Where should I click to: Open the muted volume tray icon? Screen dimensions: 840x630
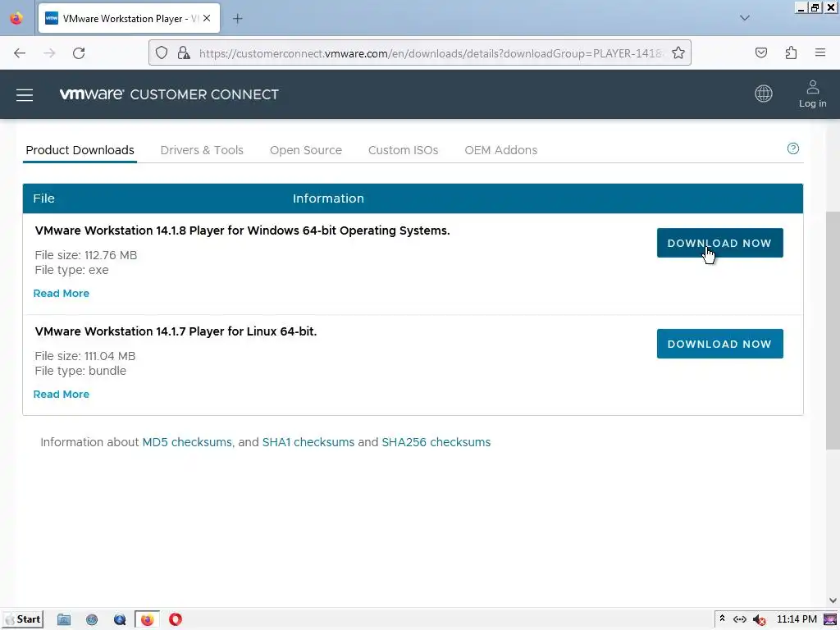pyautogui.click(x=759, y=620)
